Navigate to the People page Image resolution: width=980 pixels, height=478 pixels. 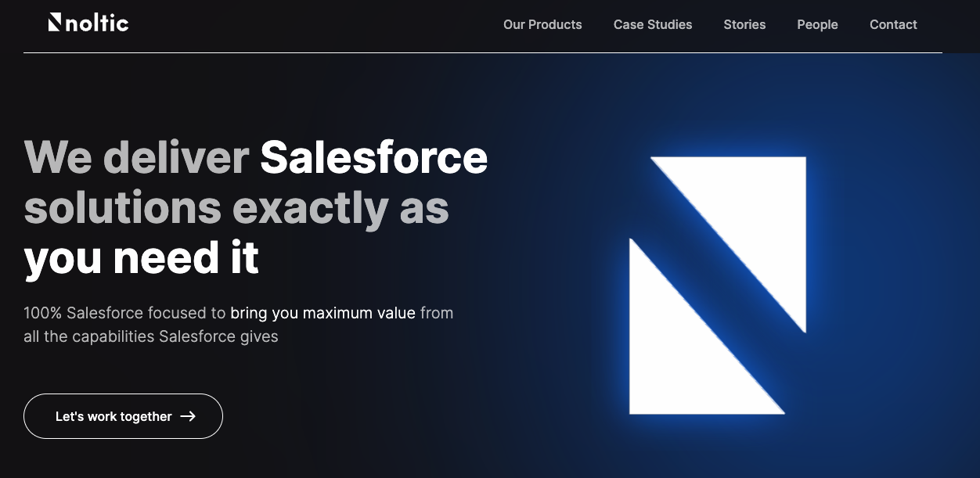pos(817,24)
